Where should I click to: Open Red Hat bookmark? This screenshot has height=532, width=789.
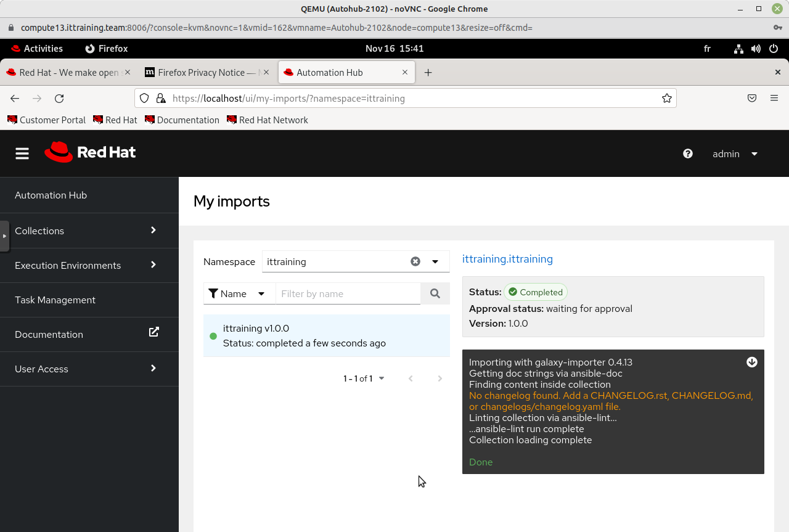click(115, 120)
